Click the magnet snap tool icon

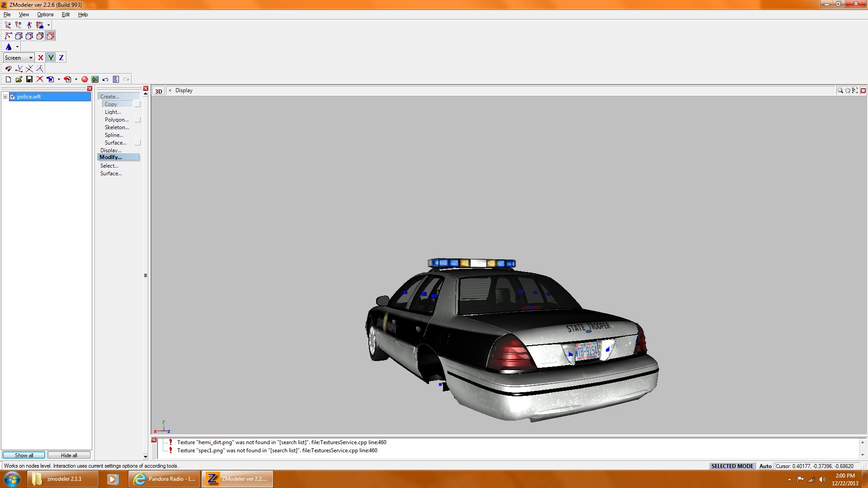coord(8,68)
